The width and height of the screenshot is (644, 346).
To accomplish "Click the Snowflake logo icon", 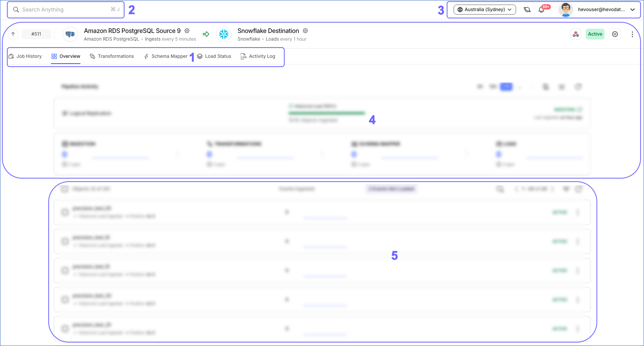I will (x=224, y=34).
